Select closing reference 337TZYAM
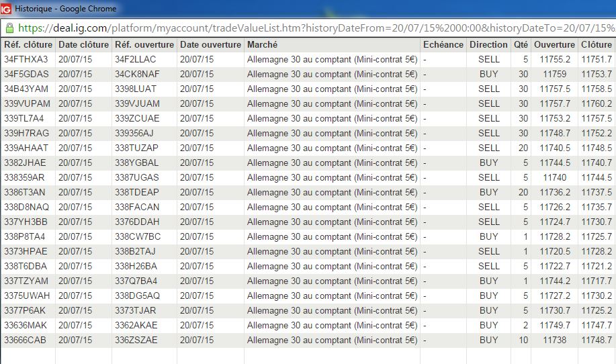The height and width of the screenshot is (364, 616). pyautogui.click(x=26, y=281)
